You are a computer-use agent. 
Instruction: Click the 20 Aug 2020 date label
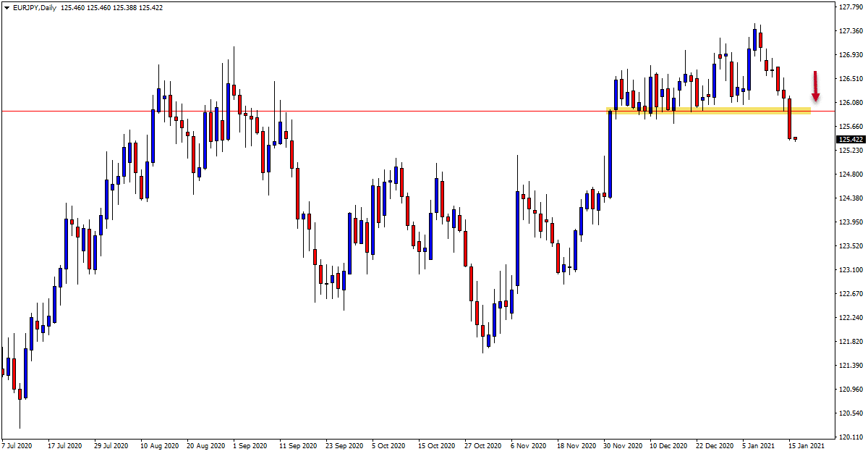(205, 446)
